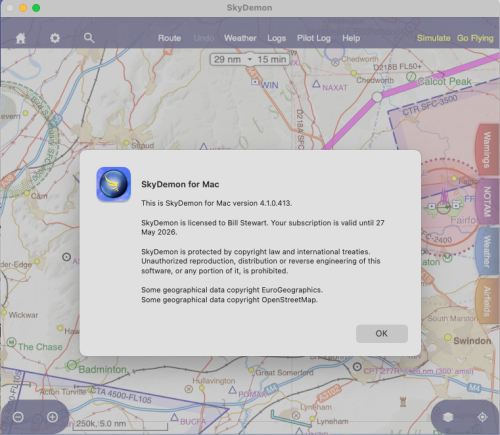
Task: Click Go Flying
Action: [475, 38]
